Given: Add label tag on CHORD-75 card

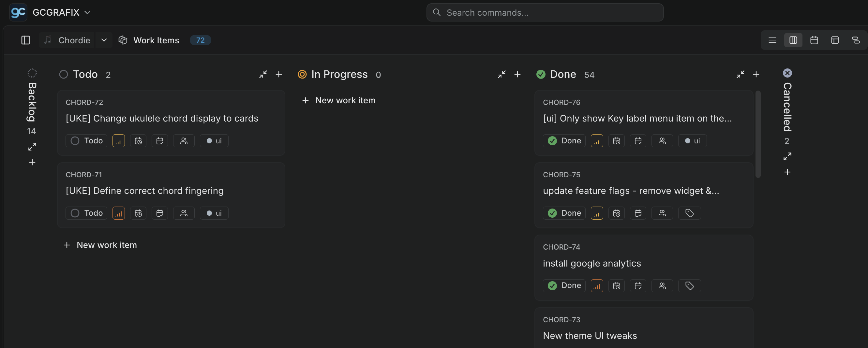Looking at the screenshot, I should 689,213.
